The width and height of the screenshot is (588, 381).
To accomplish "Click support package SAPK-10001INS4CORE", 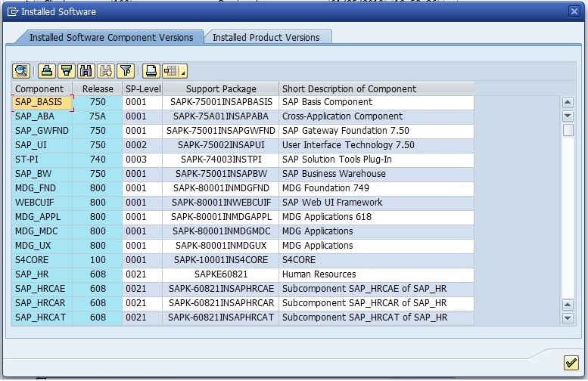I will (x=221, y=260).
